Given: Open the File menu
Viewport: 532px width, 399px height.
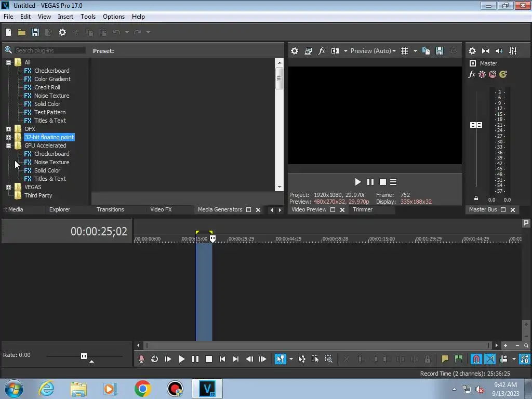Looking at the screenshot, I should pyautogui.click(x=8, y=17).
